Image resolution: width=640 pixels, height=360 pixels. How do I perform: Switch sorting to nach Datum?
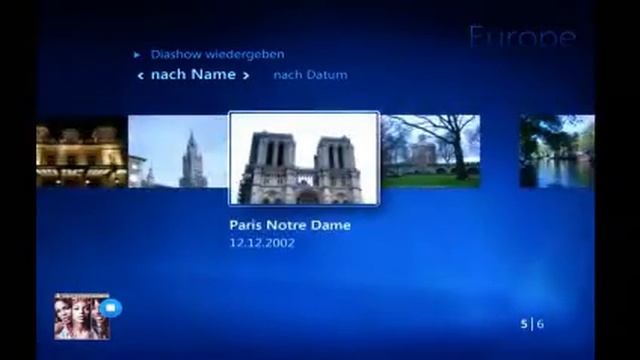click(310, 75)
